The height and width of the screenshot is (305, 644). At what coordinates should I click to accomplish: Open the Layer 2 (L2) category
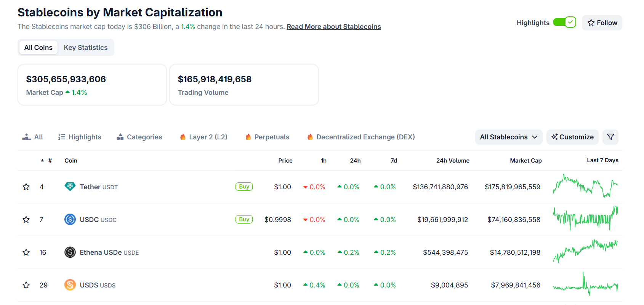tap(203, 137)
